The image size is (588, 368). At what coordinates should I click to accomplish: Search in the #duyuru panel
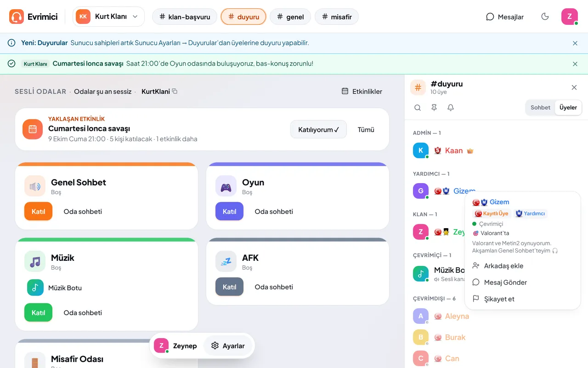click(x=418, y=108)
